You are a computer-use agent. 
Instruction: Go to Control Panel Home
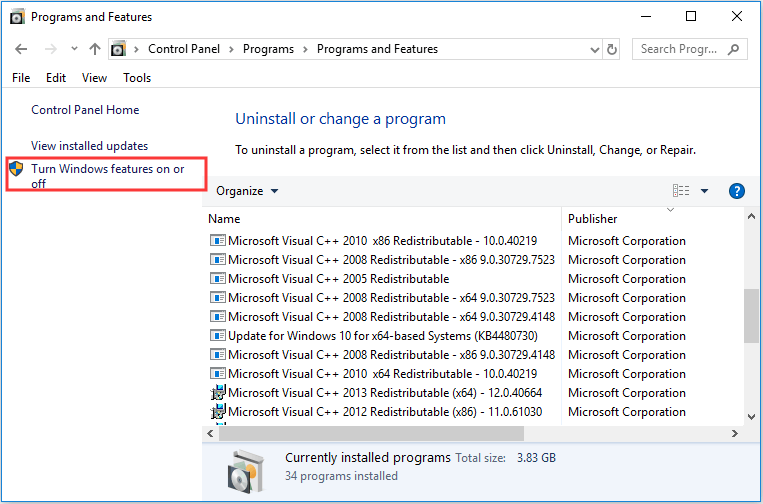(85, 110)
